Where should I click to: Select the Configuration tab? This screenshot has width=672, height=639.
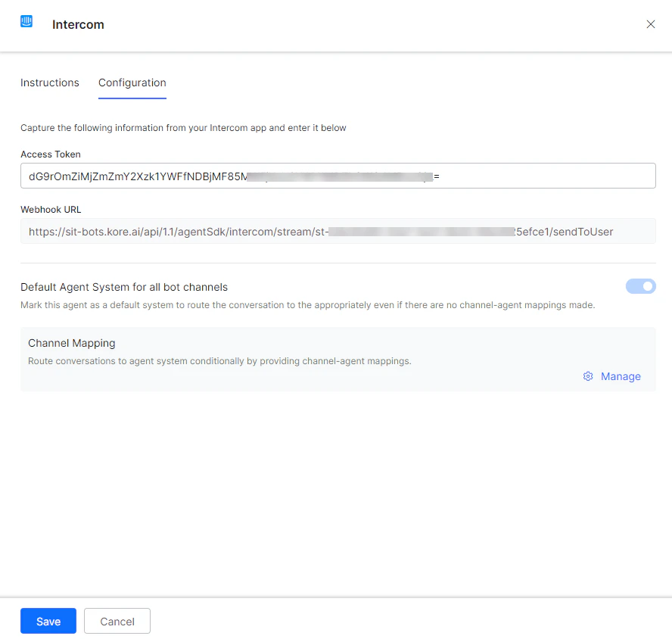point(132,83)
